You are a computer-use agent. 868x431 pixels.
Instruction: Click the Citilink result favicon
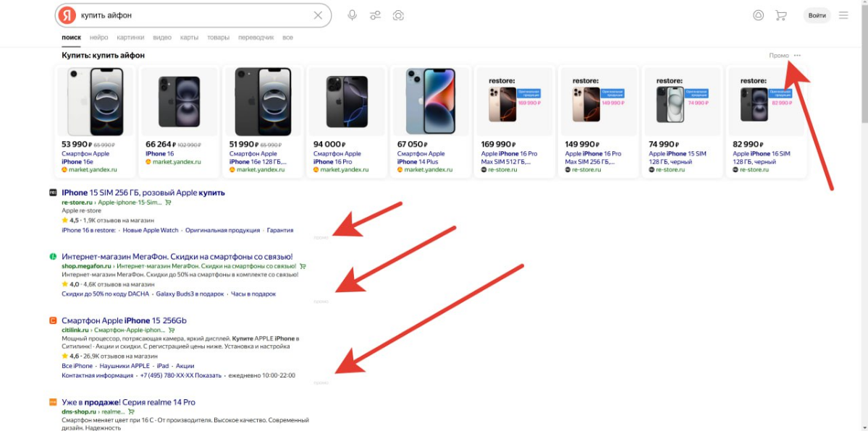tap(53, 320)
